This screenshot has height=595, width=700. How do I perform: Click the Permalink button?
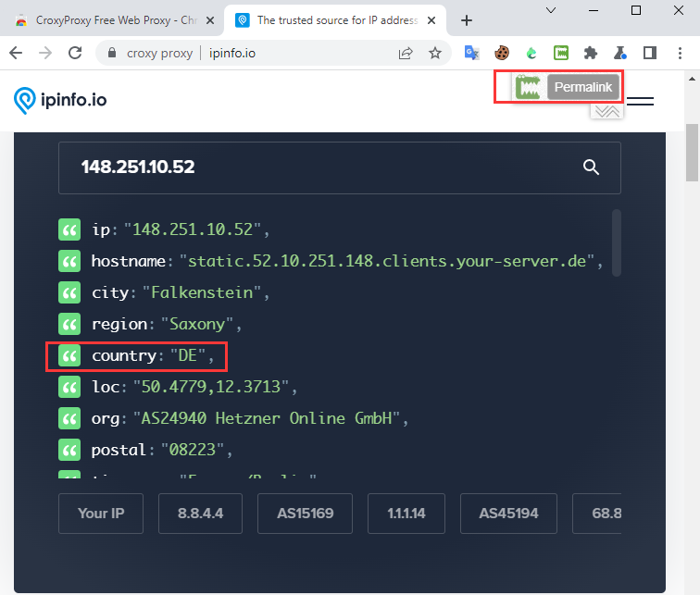tap(583, 87)
